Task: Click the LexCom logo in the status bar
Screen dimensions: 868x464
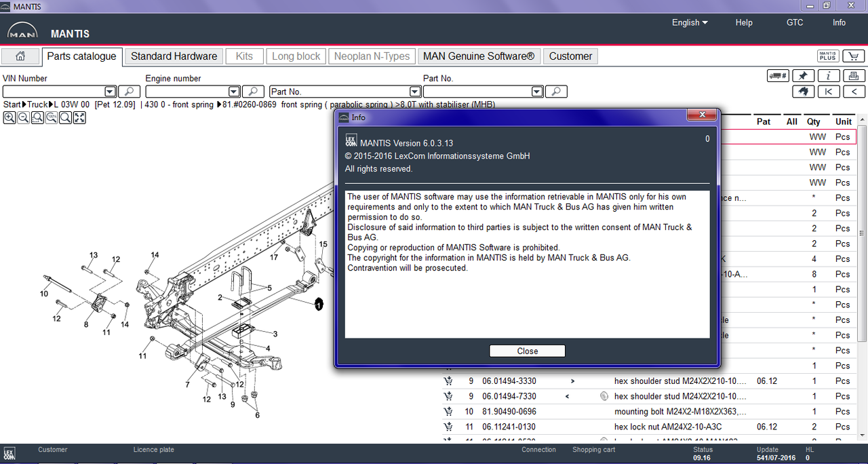Action: (x=9, y=454)
